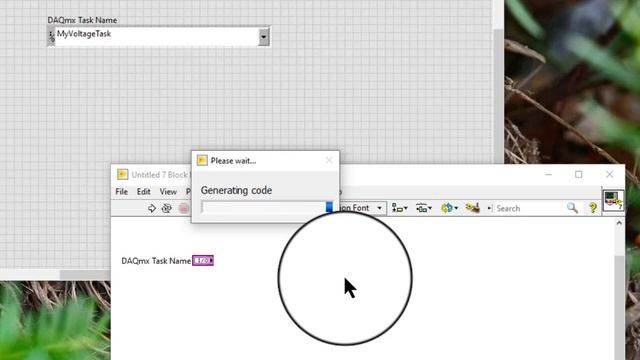This screenshot has height=360, width=640.
Task: Maximize the block diagram window
Action: pyautogui.click(x=579, y=174)
